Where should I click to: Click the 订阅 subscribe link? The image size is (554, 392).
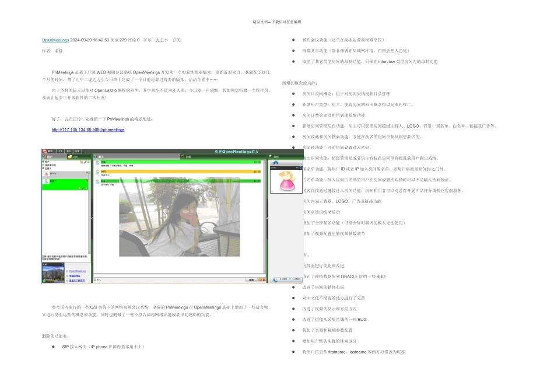tap(176, 40)
